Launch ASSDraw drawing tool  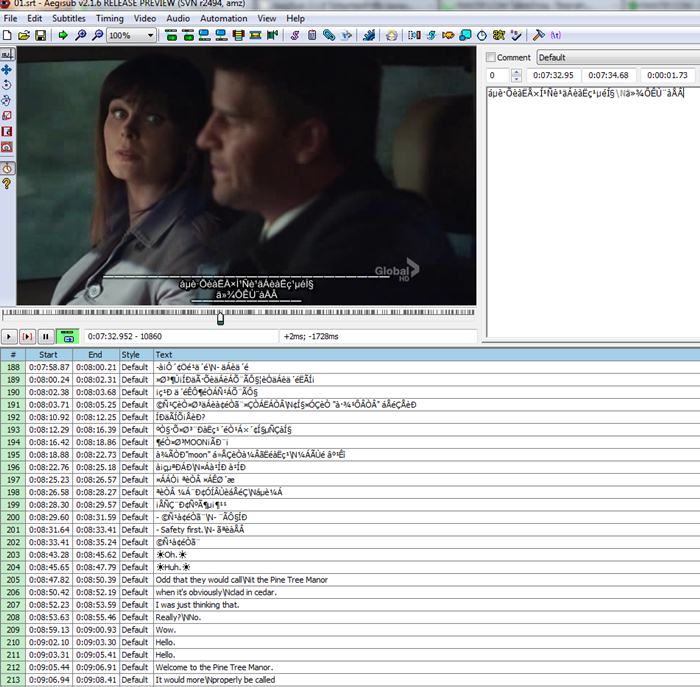(x=392, y=35)
